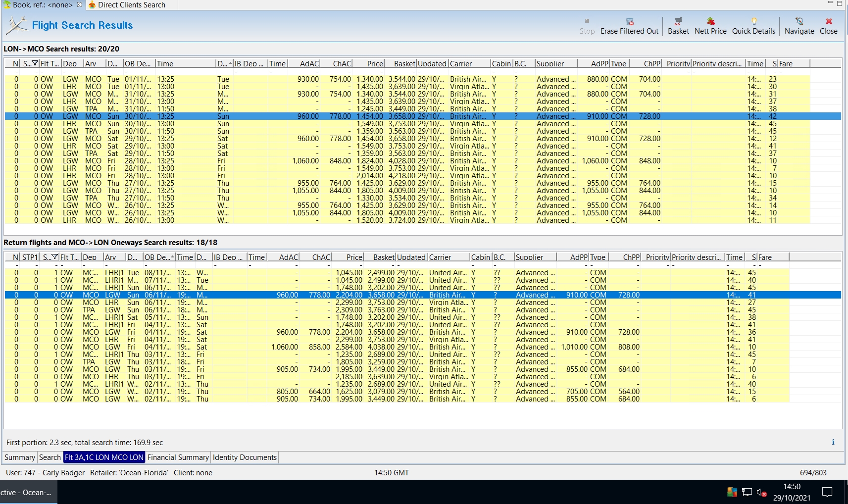This screenshot has height=504, width=848.
Task: Close the Book. ref. <none> tab
Action: (x=80, y=4)
